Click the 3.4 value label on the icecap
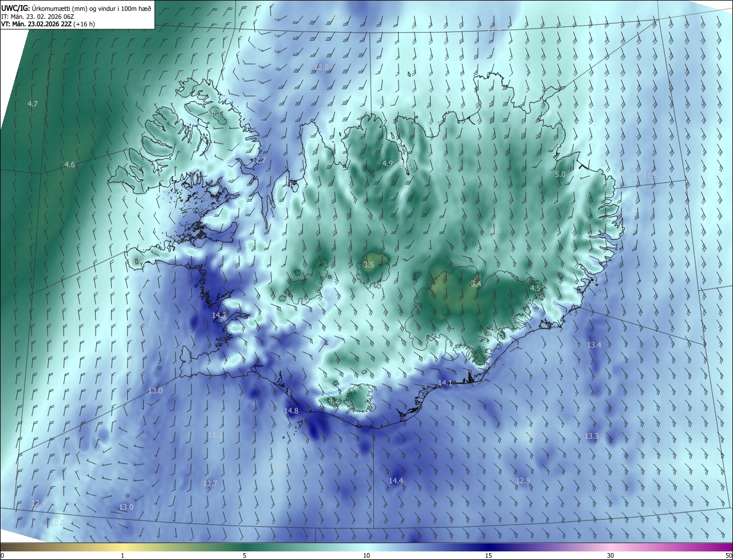Screen dimensions: 733x560 click(476, 284)
